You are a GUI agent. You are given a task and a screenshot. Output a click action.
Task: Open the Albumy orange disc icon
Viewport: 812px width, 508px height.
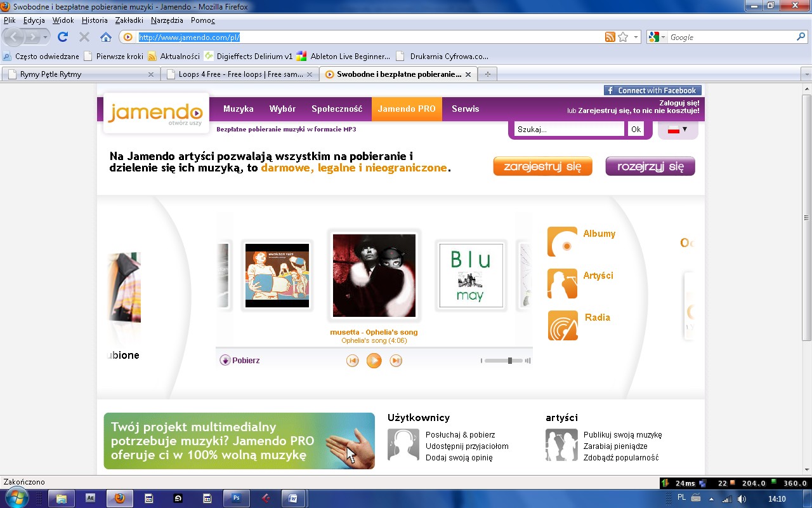[x=563, y=241]
